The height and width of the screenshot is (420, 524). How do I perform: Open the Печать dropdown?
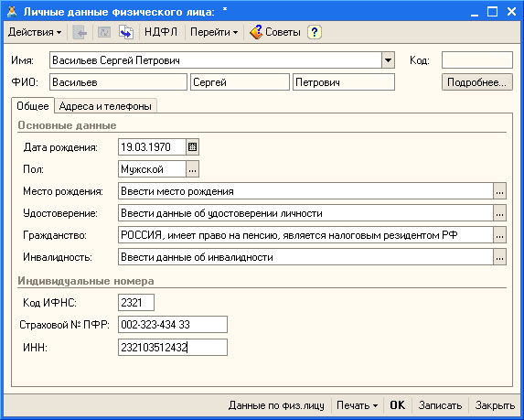point(357,405)
